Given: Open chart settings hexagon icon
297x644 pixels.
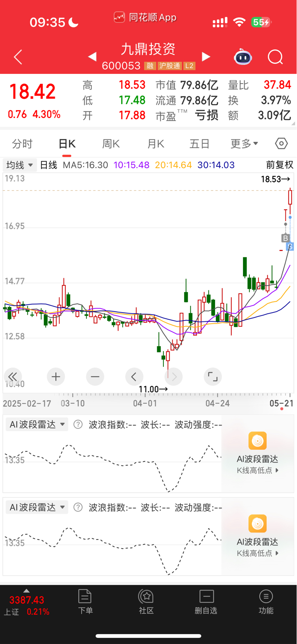Looking at the screenshot, I should [282, 143].
